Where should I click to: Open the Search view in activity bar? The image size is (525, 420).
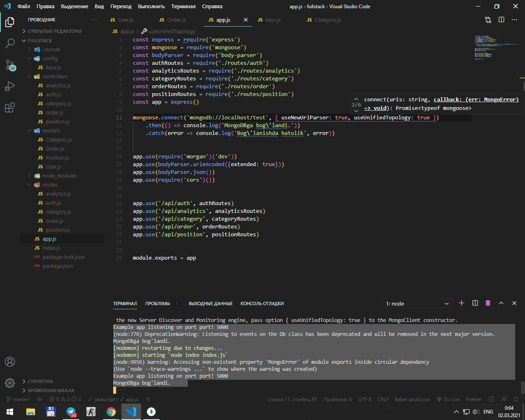pos(10,43)
